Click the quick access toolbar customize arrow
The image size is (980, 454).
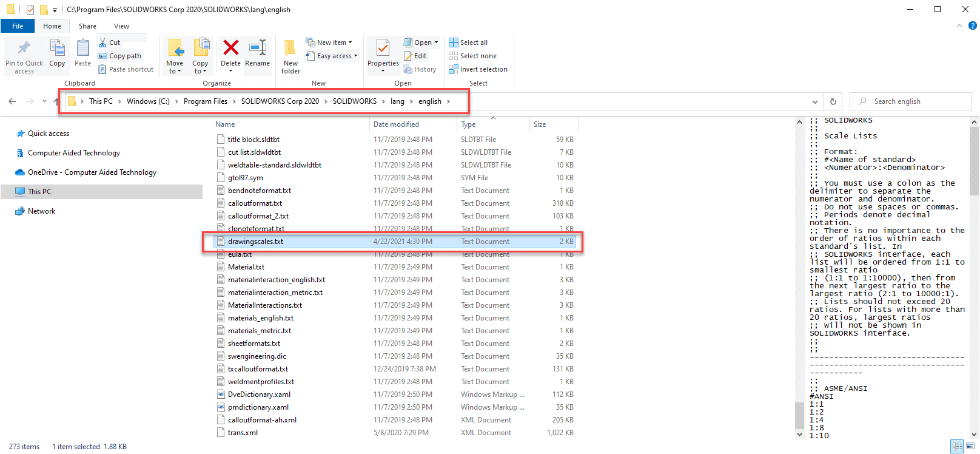pyautogui.click(x=55, y=10)
